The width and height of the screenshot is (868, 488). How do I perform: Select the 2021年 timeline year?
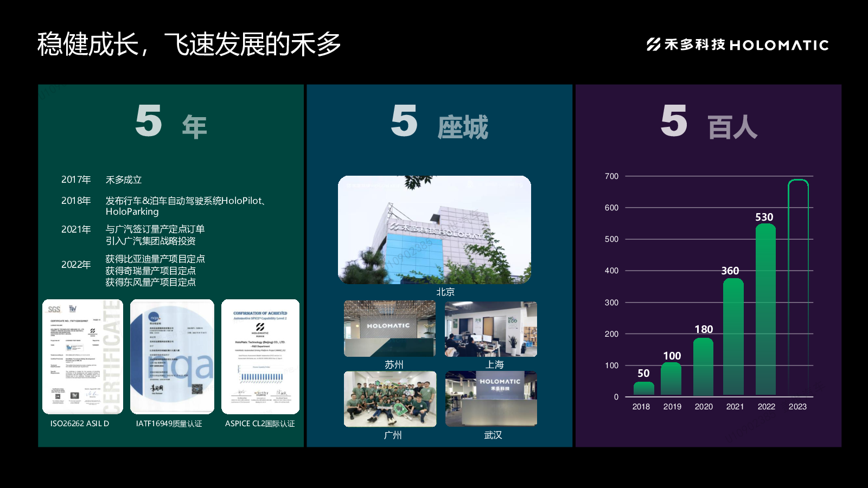coord(76,229)
